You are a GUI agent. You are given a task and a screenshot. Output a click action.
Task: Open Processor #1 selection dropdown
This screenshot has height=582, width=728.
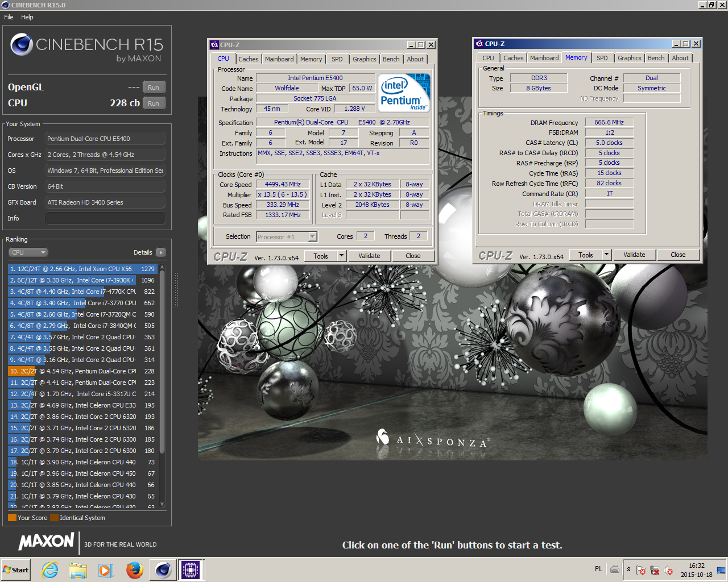point(287,237)
